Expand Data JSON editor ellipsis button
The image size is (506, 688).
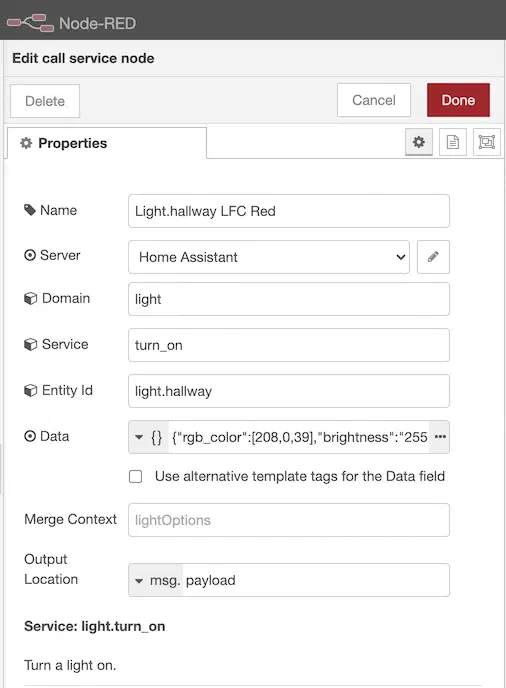(x=440, y=437)
